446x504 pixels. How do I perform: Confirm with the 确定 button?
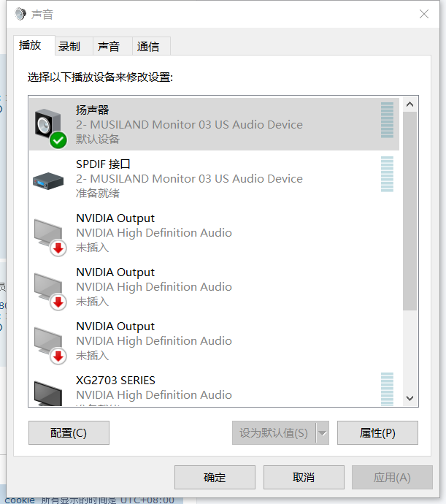click(215, 477)
